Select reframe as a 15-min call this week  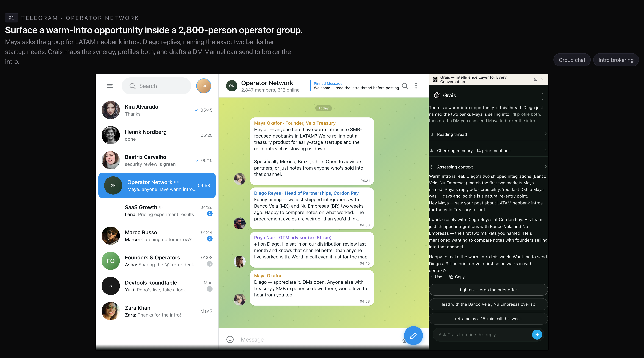point(488,319)
